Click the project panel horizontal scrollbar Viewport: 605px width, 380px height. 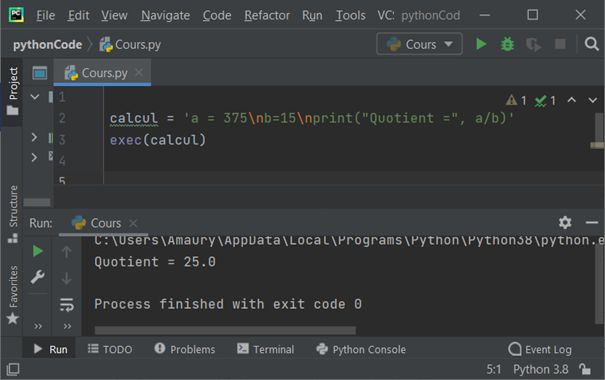(37, 202)
